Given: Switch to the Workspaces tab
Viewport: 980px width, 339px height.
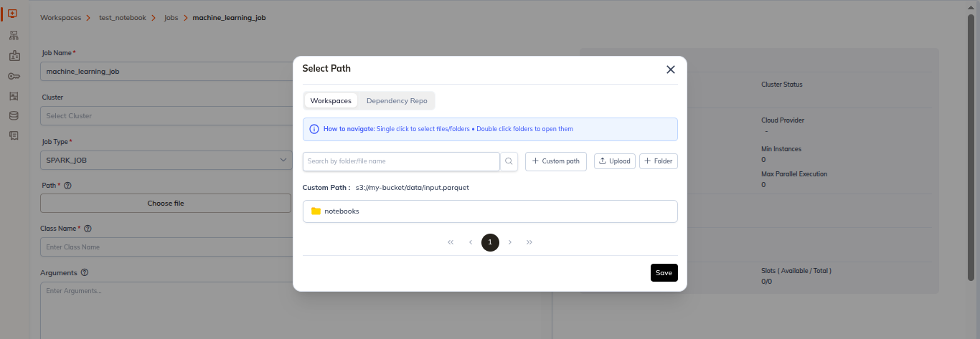Looking at the screenshot, I should coord(331,100).
